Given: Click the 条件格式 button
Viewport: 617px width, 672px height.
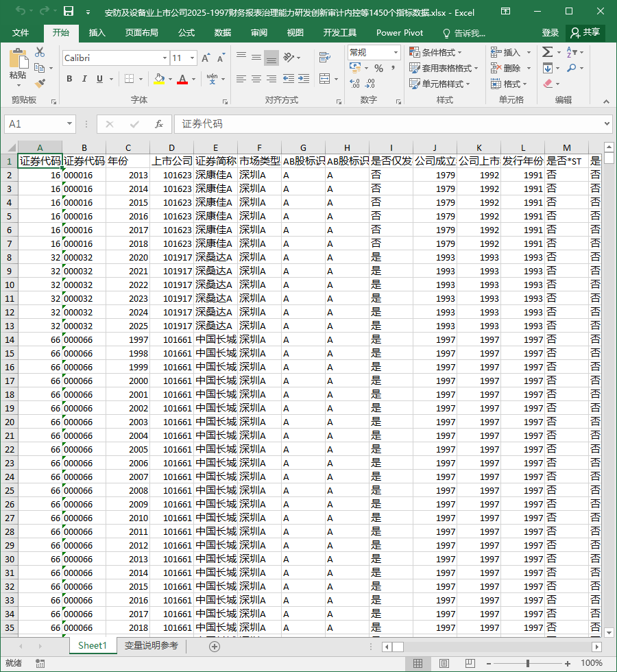Looking at the screenshot, I should (435, 52).
